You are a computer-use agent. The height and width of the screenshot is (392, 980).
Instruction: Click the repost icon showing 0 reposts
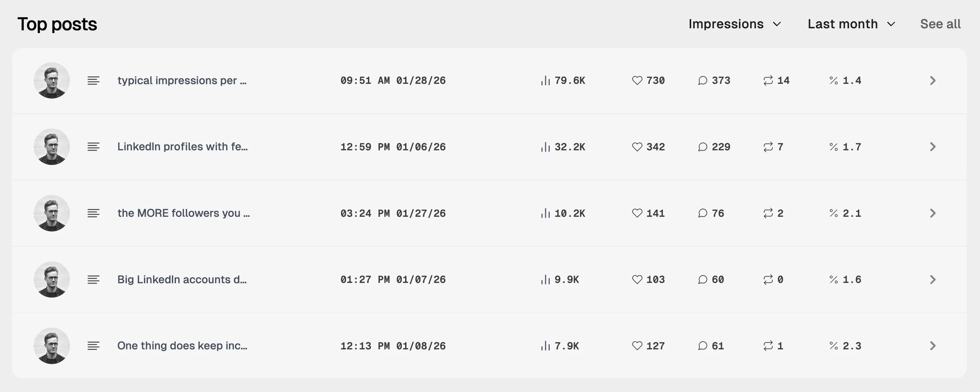pos(769,280)
